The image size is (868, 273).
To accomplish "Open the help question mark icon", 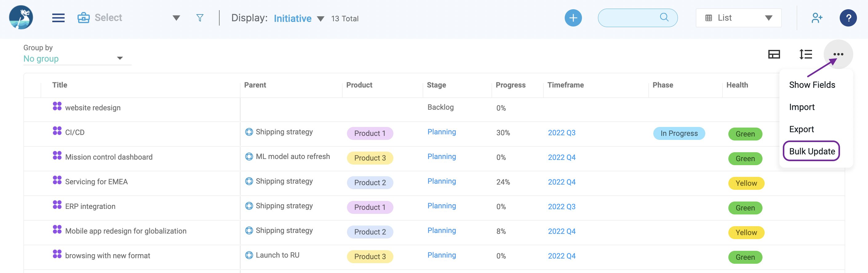I will tap(848, 18).
